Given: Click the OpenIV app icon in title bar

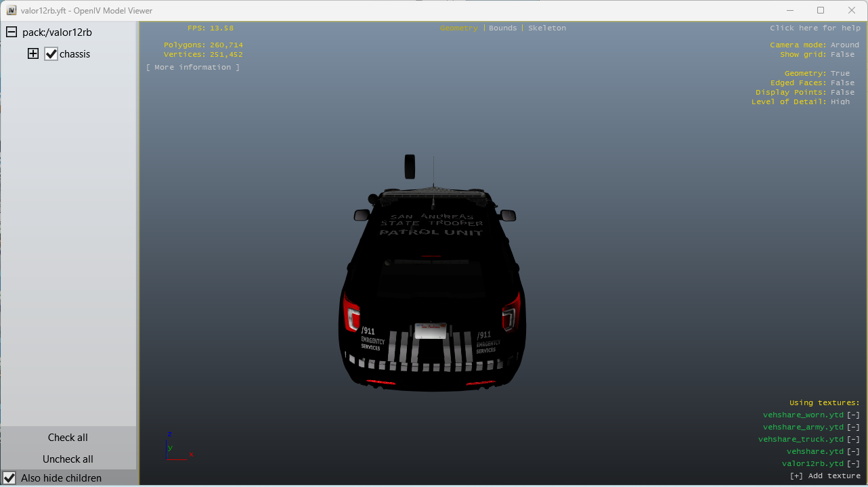Looking at the screenshot, I should pos(12,11).
